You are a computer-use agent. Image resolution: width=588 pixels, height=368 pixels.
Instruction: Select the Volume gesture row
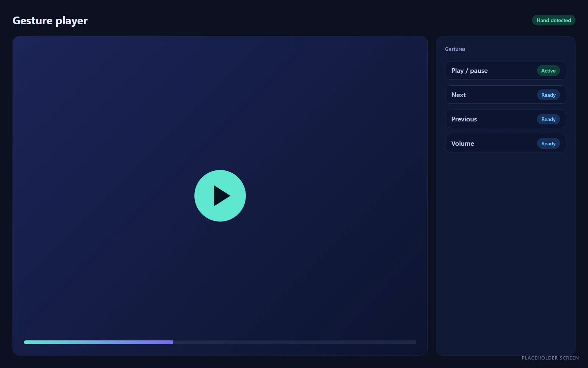click(505, 143)
